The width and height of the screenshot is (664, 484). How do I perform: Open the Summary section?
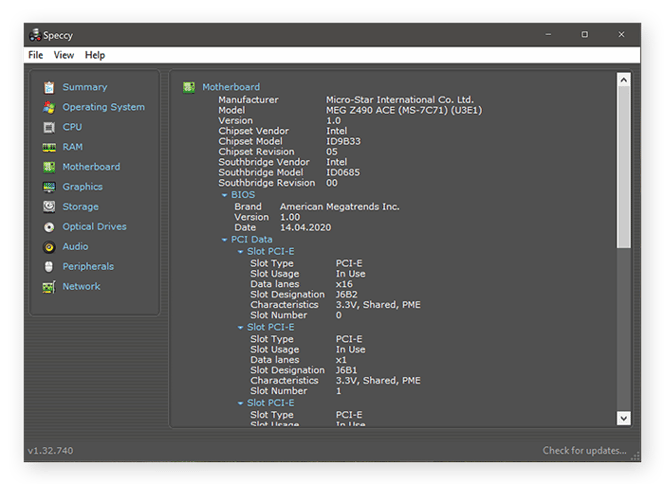click(x=85, y=87)
